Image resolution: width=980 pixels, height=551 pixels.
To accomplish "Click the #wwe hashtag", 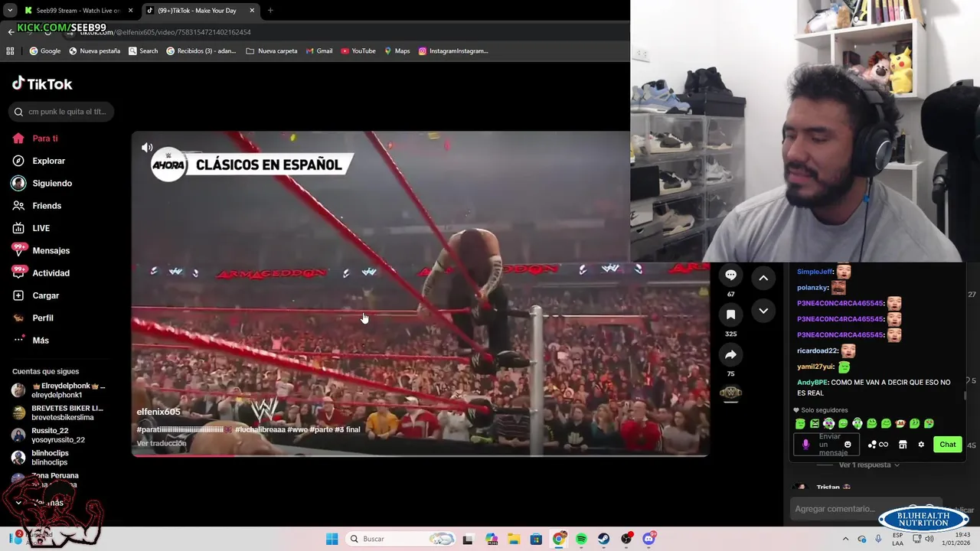I will click(297, 429).
